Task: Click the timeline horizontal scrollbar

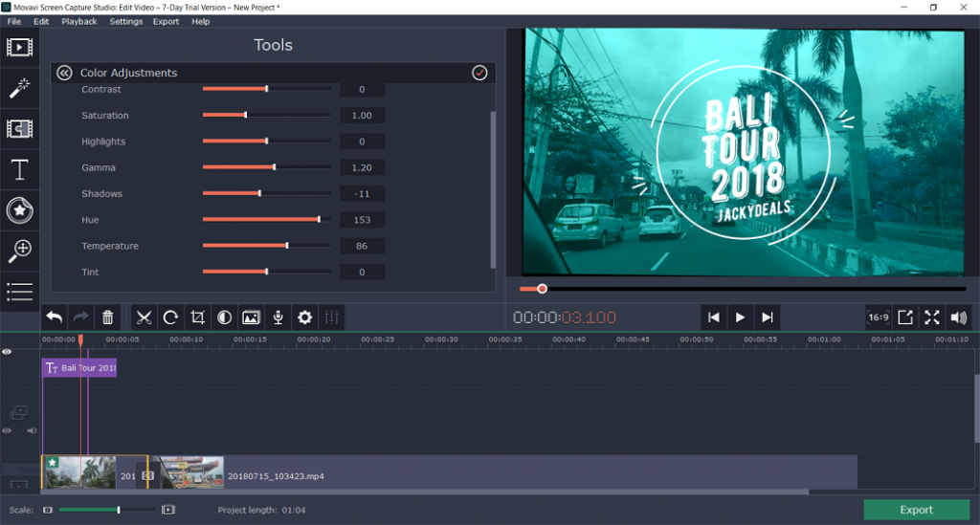Action: click(425, 492)
